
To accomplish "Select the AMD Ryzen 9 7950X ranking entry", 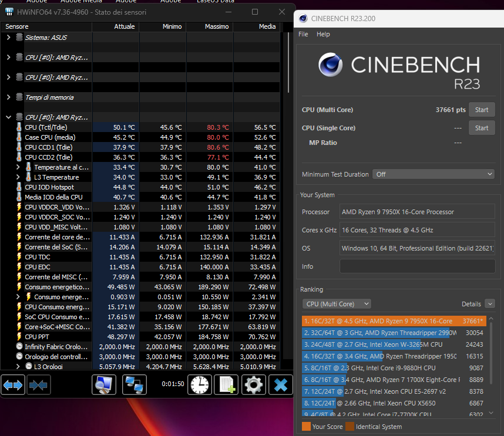I will tap(394, 321).
